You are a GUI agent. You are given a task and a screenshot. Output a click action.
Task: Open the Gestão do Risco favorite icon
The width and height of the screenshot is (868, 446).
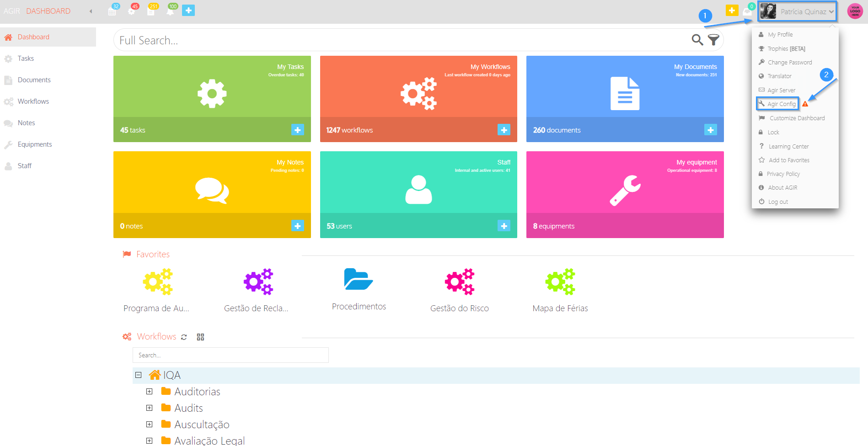tap(460, 281)
